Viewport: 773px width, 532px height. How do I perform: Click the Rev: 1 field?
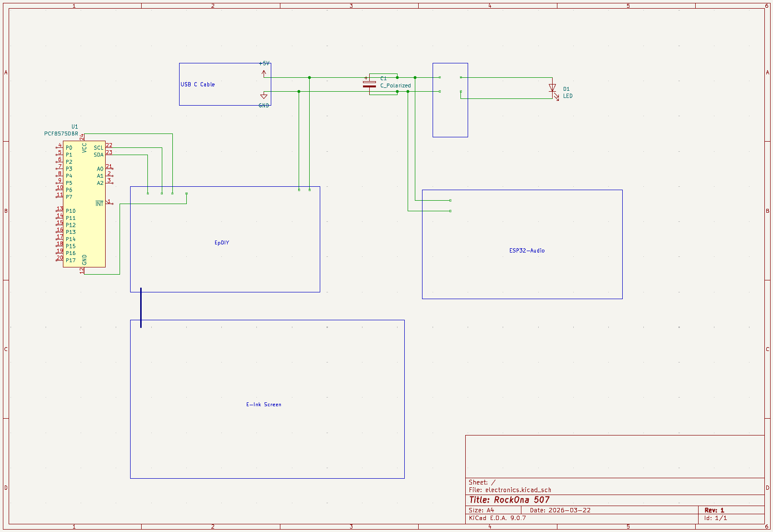[714, 510]
